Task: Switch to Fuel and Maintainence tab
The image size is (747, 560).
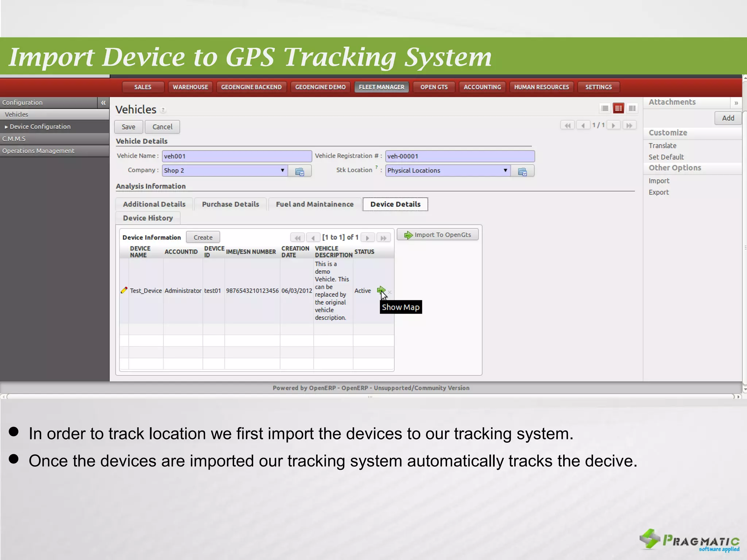Action: 315,204
